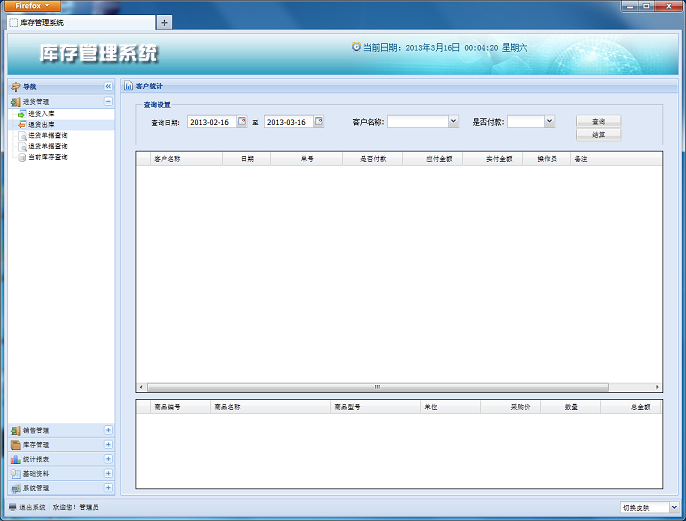Expand the 销售管理 section
The image size is (686, 521).
[x=108, y=430]
